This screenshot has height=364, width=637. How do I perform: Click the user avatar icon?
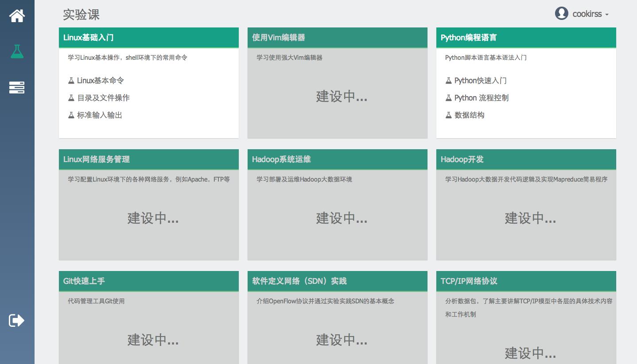562,13
